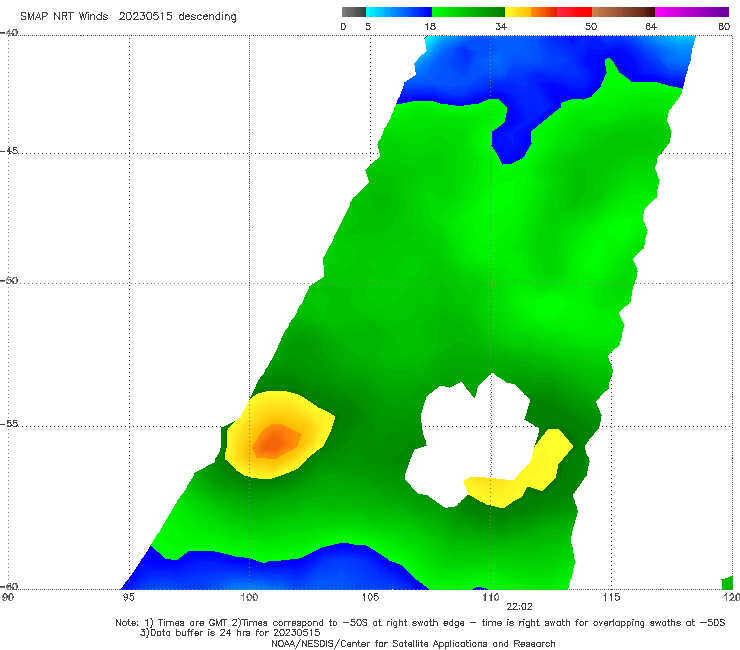Click the color bar label 34
Viewport: 740px width, 650px height.
(x=501, y=27)
